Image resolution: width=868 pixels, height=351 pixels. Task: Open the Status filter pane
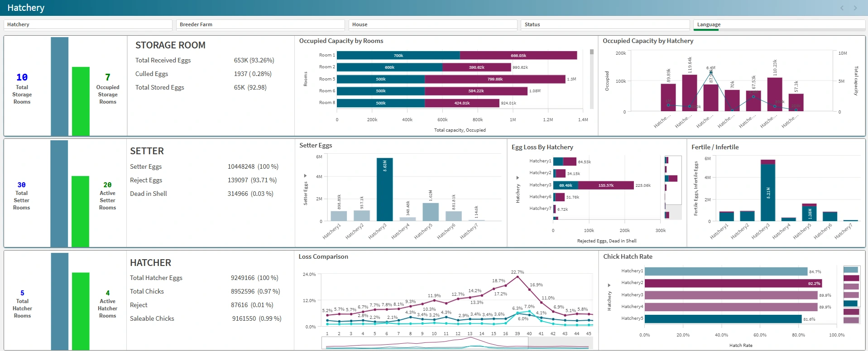pos(605,24)
